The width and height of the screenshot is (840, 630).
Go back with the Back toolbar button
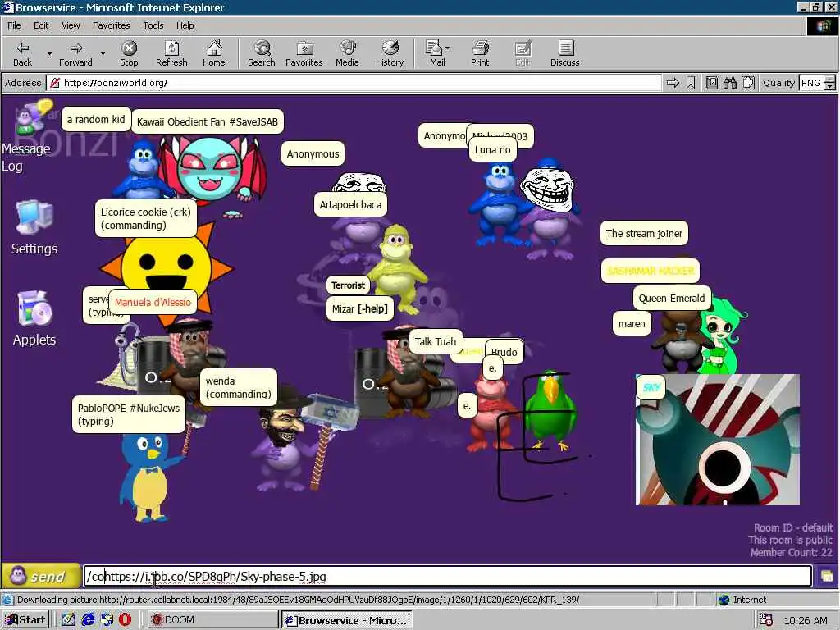(22, 53)
